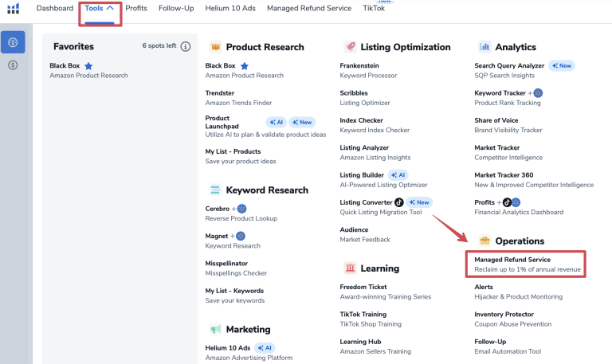Click the New badge next to Search Query Analyzer
This screenshot has height=364, width=612.
click(x=562, y=65)
